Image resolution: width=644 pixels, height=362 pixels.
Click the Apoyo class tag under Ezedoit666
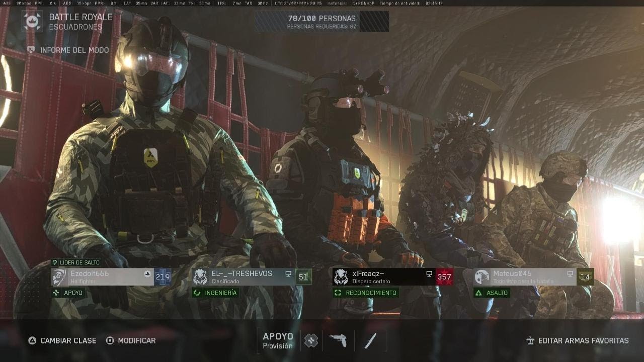pyautogui.click(x=68, y=293)
